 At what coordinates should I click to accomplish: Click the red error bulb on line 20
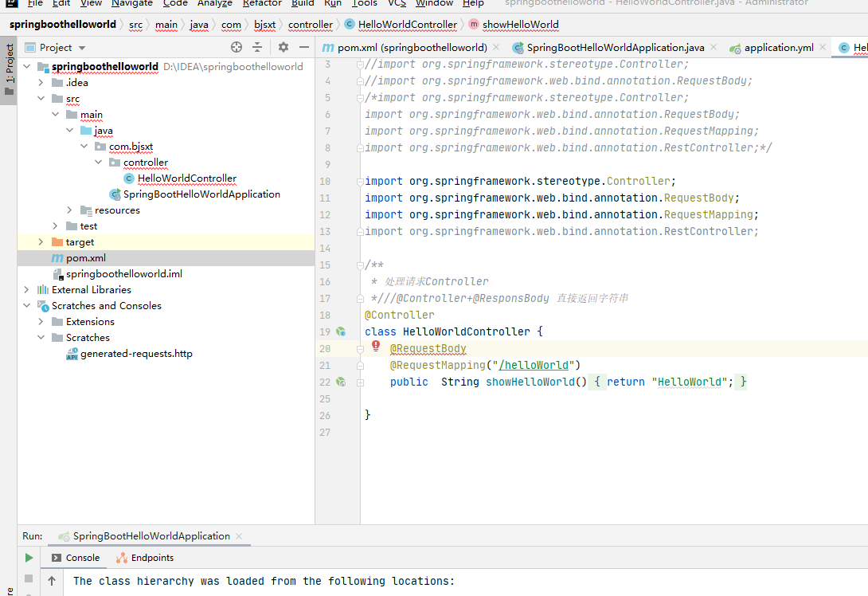[x=376, y=346]
